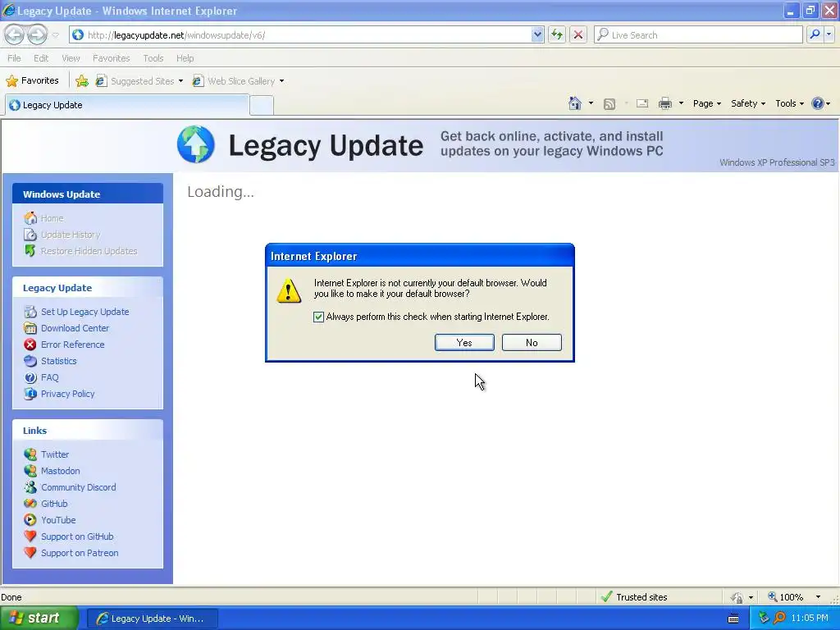Click the 11:05 PM system clock
The image size is (840, 630).
pos(810,619)
